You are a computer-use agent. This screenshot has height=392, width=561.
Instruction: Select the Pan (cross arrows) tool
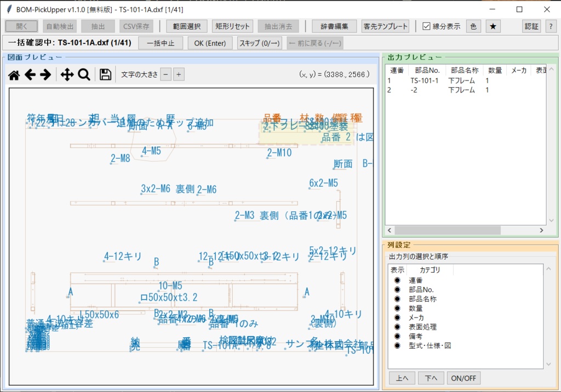67,75
